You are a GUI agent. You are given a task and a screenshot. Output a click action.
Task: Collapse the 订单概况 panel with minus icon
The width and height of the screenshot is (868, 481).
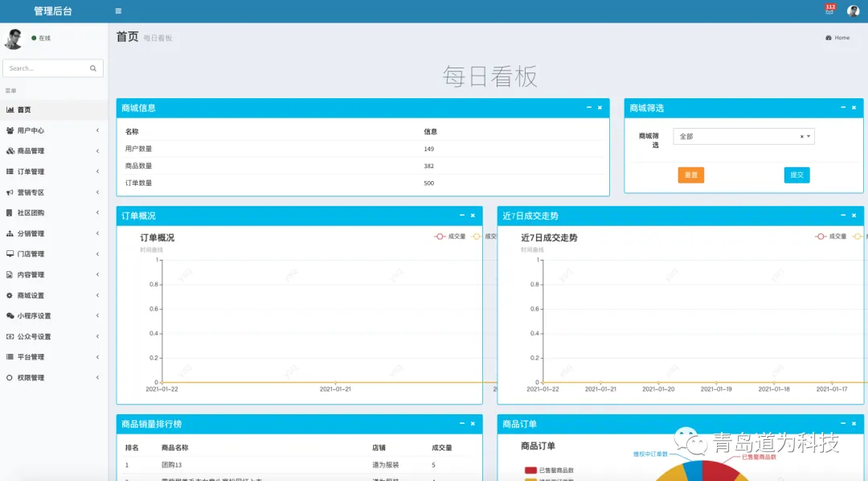click(x=461, y=216)
